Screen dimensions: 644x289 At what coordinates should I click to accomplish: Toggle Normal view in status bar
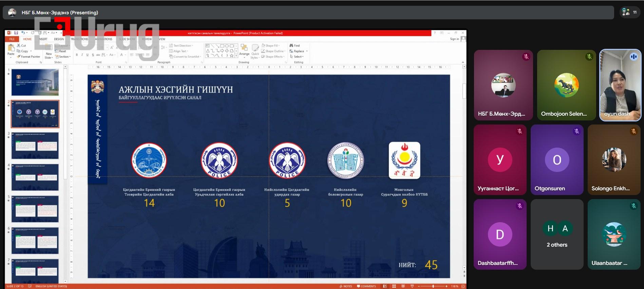click(385, 286)
